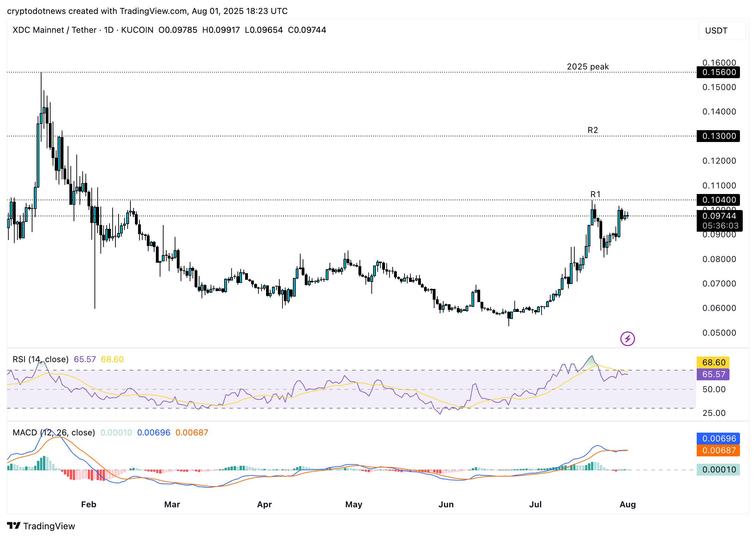Open the RSI (14, close) indicator legend

(40, 359)
